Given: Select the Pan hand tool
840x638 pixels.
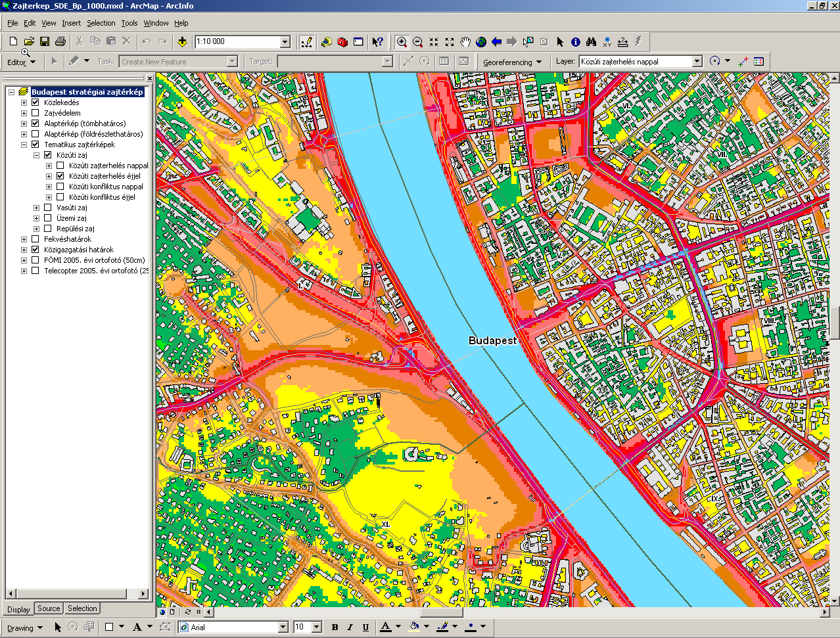Looking at the screenshot, I should (465, 42).
